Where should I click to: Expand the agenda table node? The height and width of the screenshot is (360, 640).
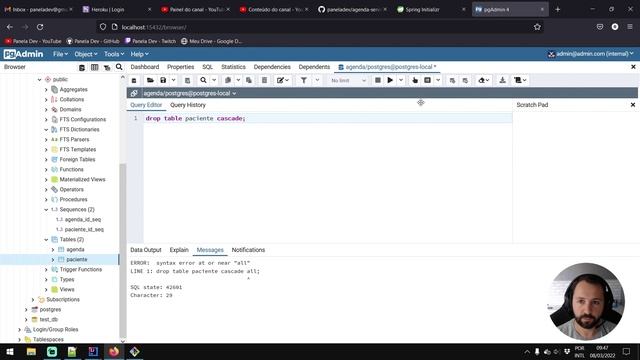coord(53,249)
